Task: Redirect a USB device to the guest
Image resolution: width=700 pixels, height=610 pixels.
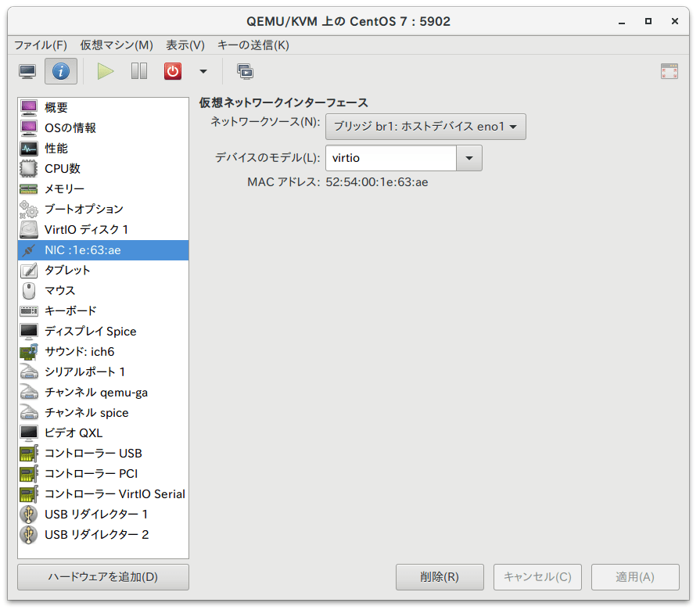Action: tap(245, 70)
